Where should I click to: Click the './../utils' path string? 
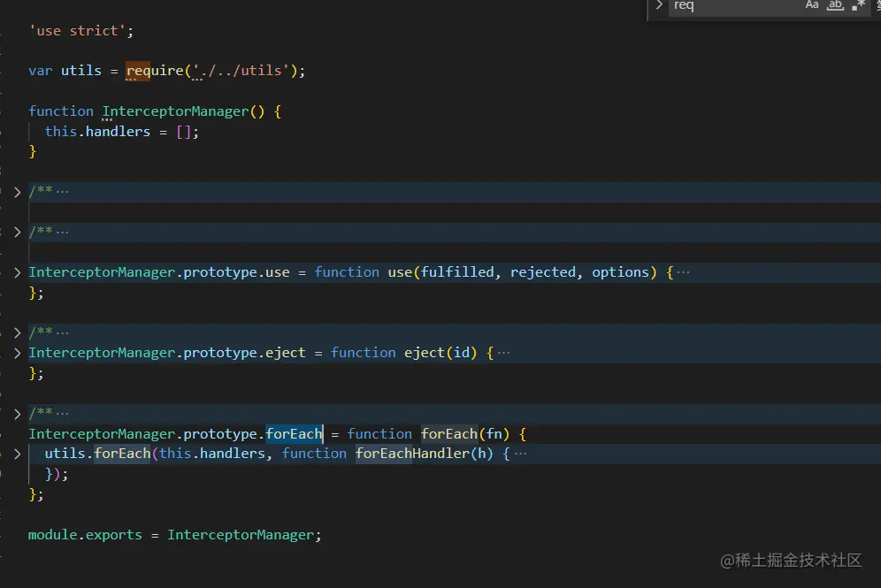(x=241, y=71)
